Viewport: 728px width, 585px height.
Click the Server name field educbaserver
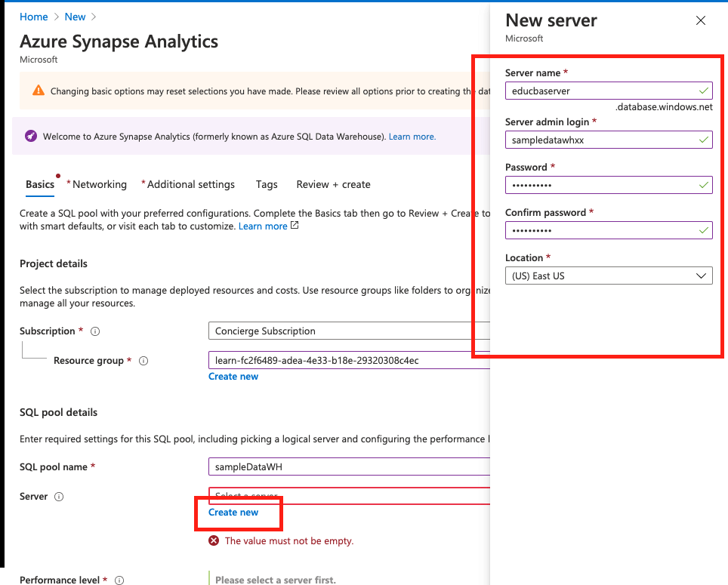[x=609, y=91]
